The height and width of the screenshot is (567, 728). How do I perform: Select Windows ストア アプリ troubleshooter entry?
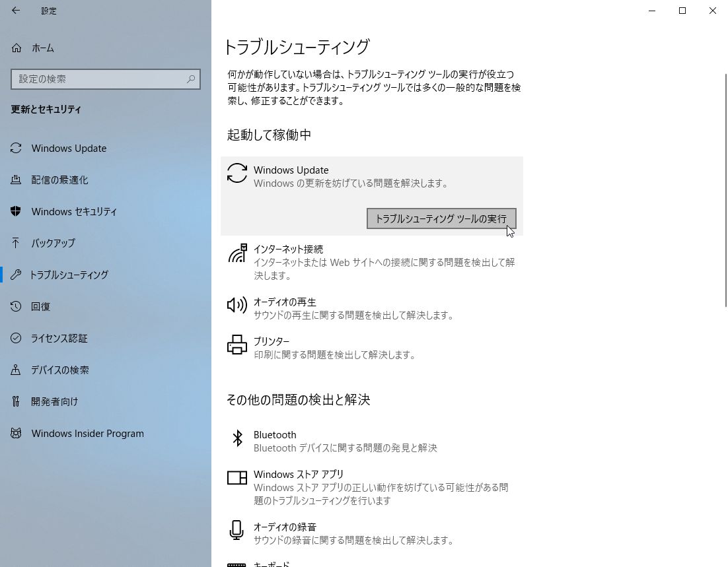click(x=372, y=487)
